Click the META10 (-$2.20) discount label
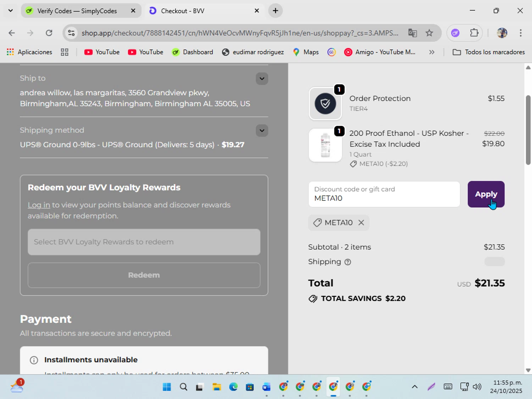The height and width of the screenshot is (399, 532). pos(383,164)
